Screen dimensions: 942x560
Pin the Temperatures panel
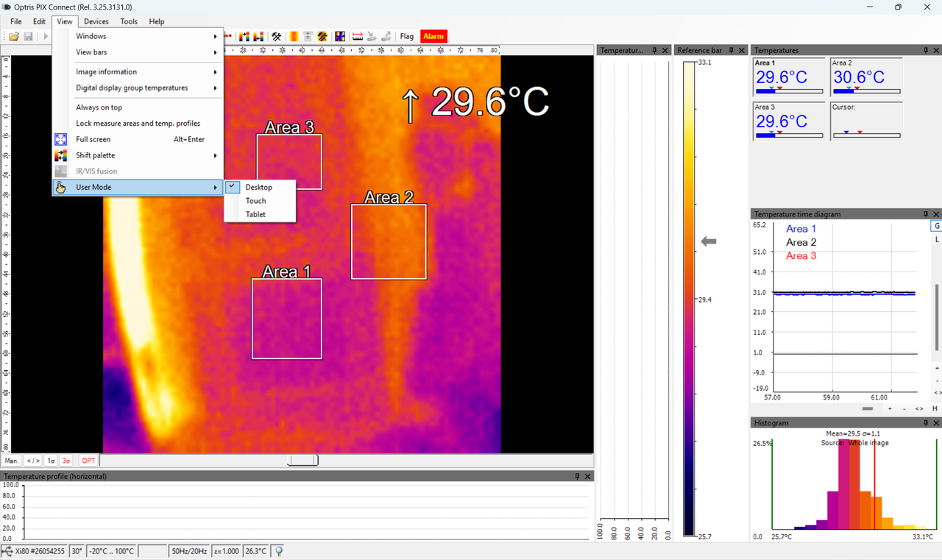(926, 50)
